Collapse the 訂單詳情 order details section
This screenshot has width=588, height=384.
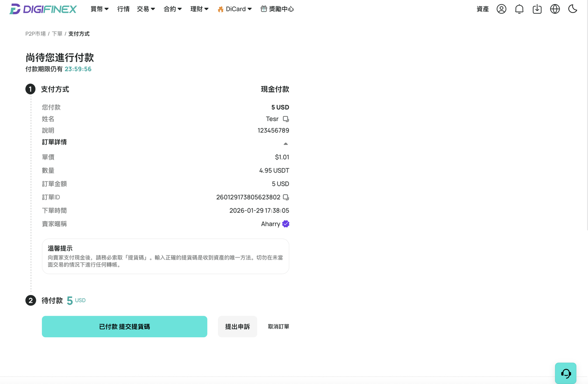(x=286, y=144)
